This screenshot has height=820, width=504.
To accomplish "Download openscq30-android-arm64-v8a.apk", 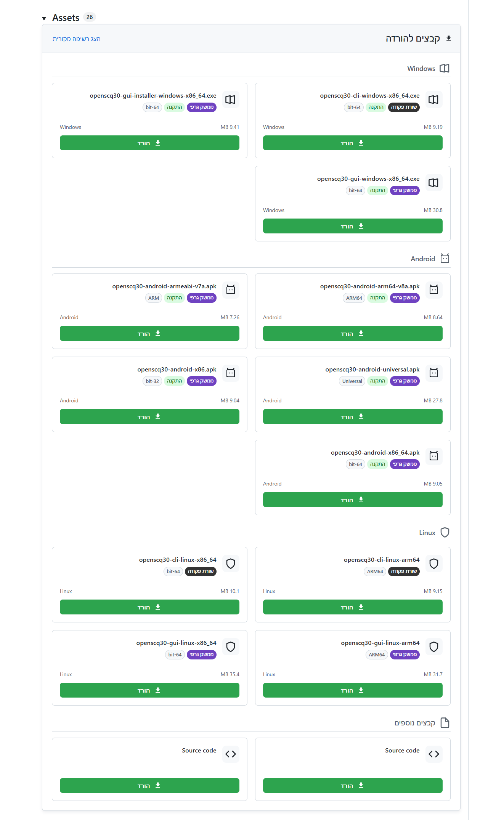I will pyautogui.click(x=352, y=334).
